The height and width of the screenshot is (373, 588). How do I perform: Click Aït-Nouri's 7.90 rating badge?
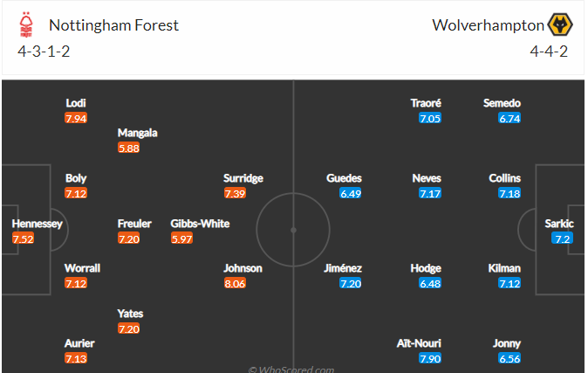click(430, 358)
